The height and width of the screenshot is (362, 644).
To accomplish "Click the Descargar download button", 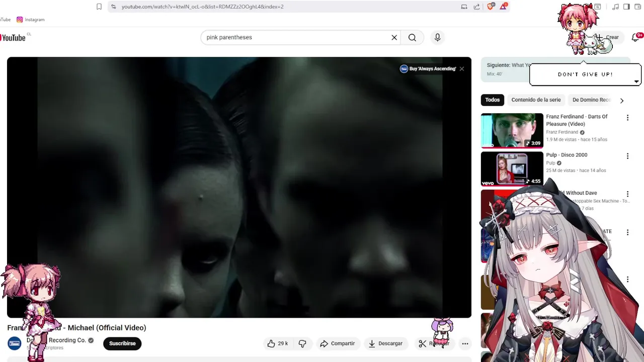I will [386, 343].
